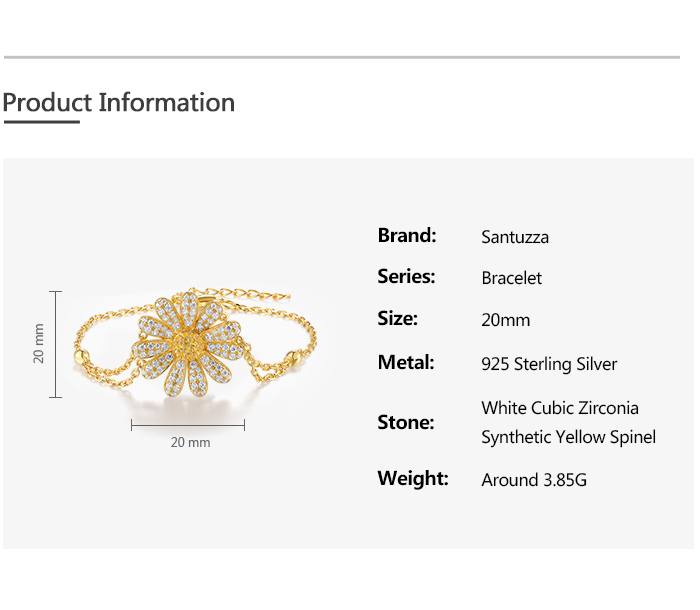This screenshot has width=700, height=610.
Task: Select the Brand label
Action: (x=407, y=236)
